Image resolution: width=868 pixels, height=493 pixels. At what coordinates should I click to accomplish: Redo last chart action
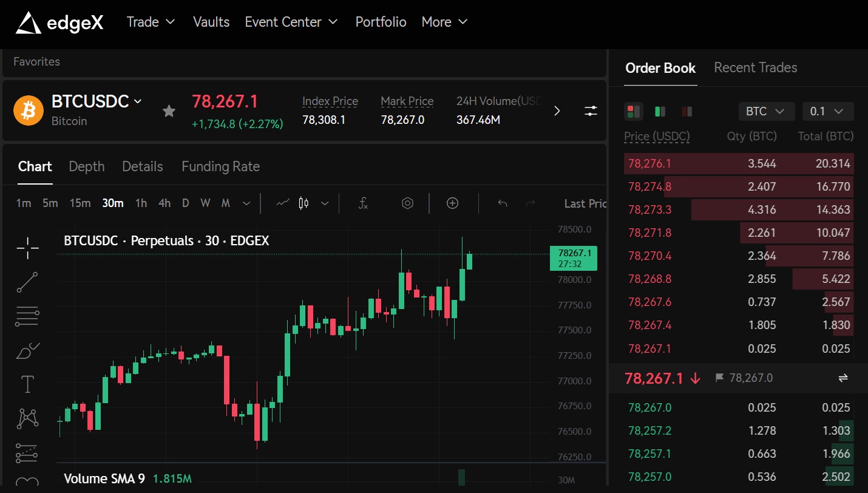coord(531,203)
